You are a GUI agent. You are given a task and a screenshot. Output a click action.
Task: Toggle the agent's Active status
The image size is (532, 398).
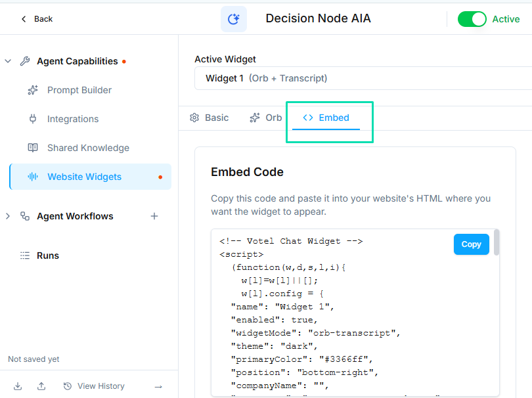[x=472, y=19]
